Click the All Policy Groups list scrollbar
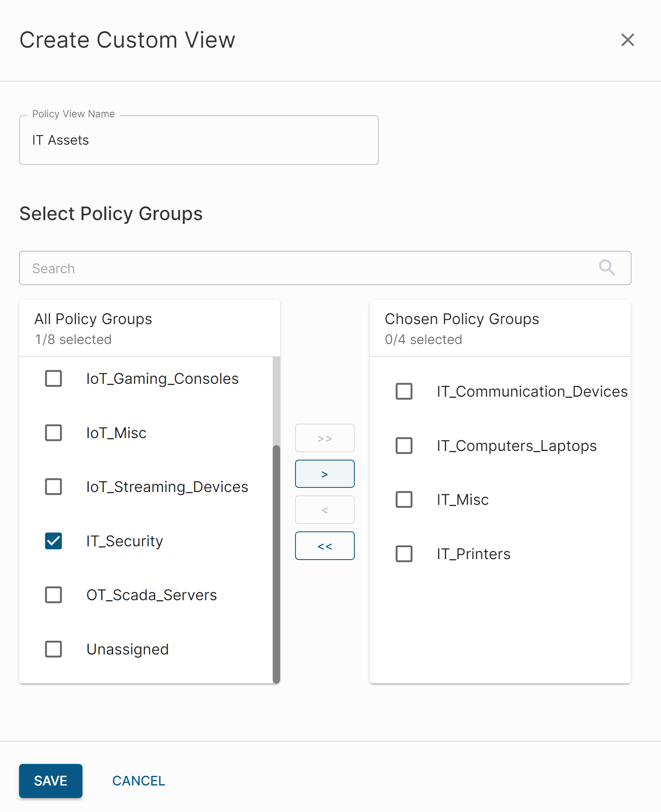The height and width of the screenshot is (812, 661). (276, 563)
